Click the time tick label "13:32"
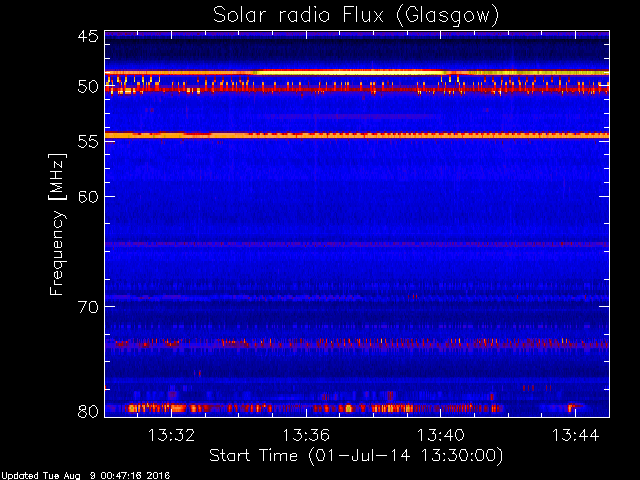The width and height of the screenshot is (640, 480). pyautogui.click(x=171, y=435)
